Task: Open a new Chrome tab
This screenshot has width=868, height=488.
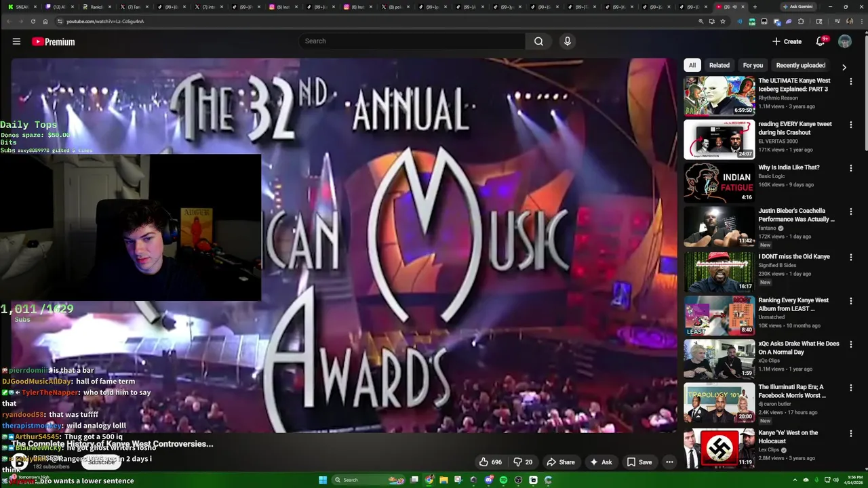Action: pyautogui.click(x=755, y=7)
